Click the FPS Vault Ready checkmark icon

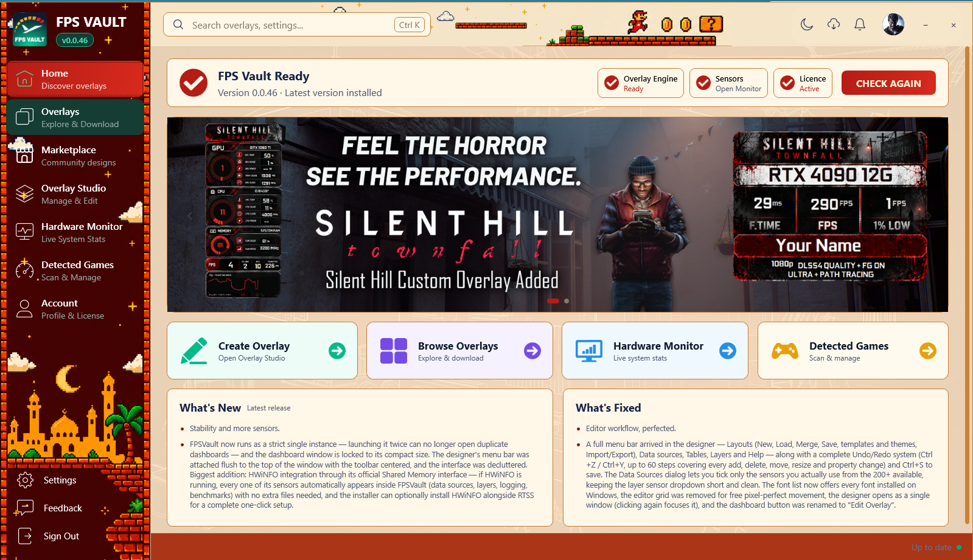tap(194, 83)
